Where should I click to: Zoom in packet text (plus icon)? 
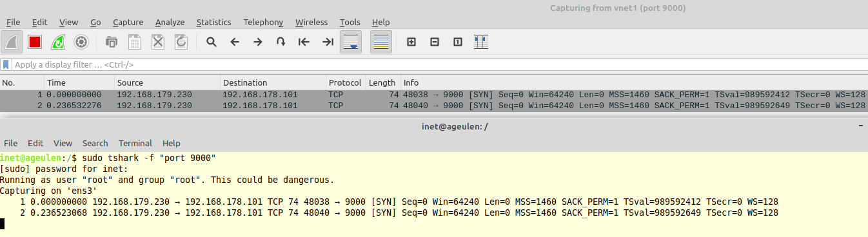[411, 42]
